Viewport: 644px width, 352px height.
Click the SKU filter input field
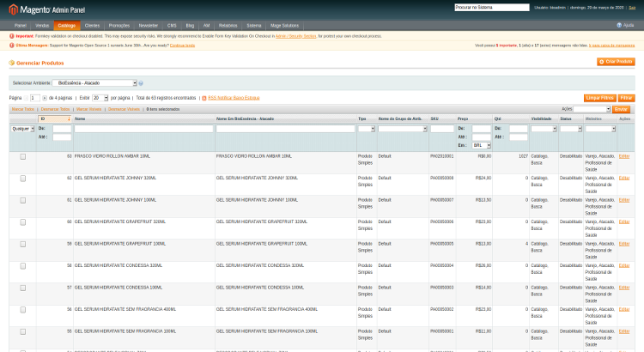pos(442,129)
